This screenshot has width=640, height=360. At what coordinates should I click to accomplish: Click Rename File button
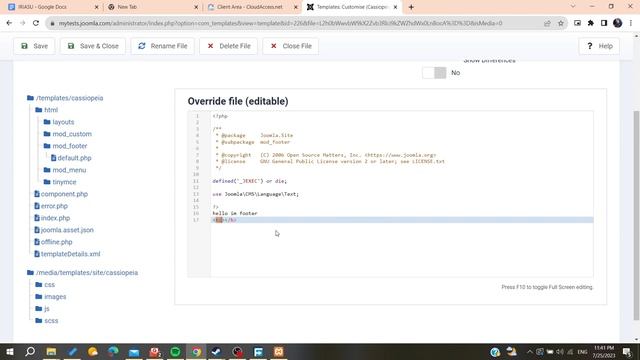162,46
